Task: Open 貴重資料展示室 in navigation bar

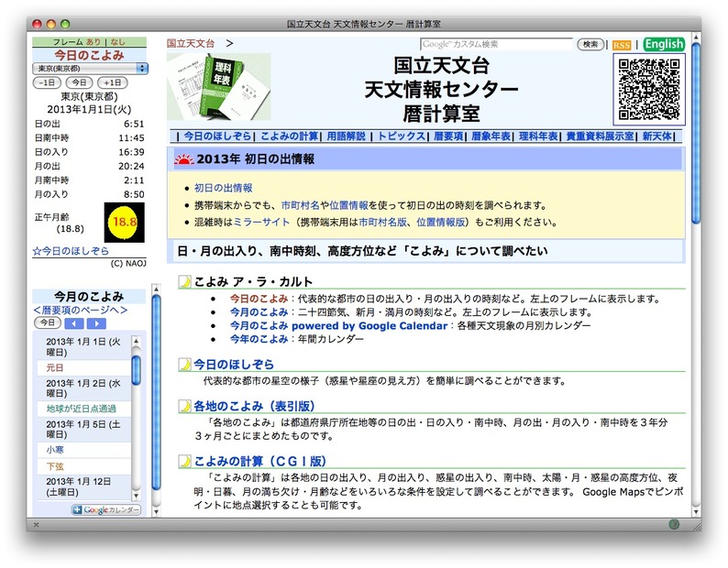Action: 600,136
